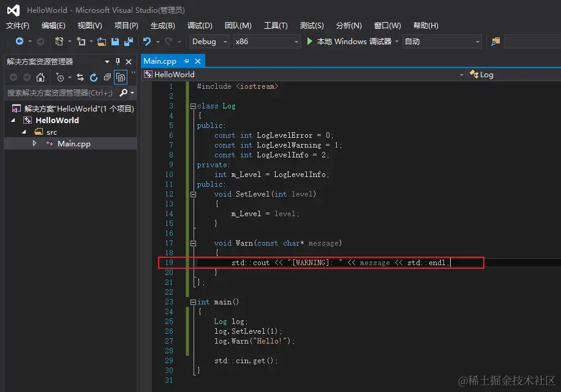Select 解决方案"HelloWorld" solution node
The height and width of the screenshot is (392, 561).
[73, 108]
